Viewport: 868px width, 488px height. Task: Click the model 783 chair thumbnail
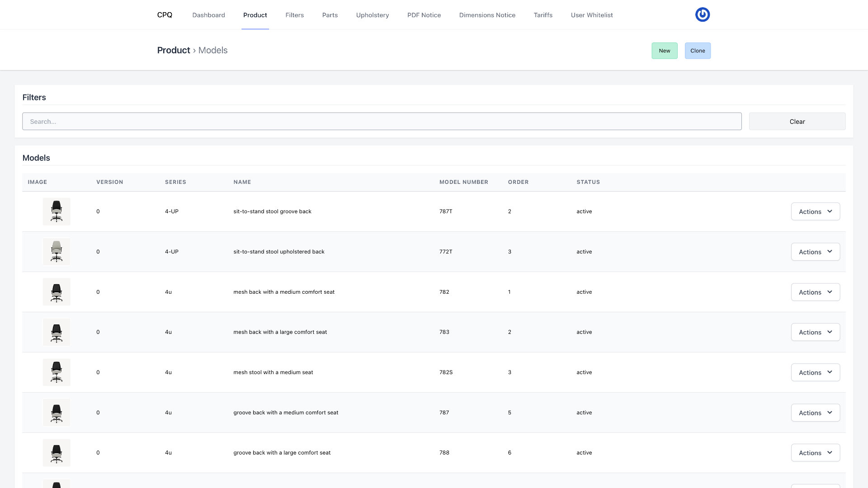point(57,332)
